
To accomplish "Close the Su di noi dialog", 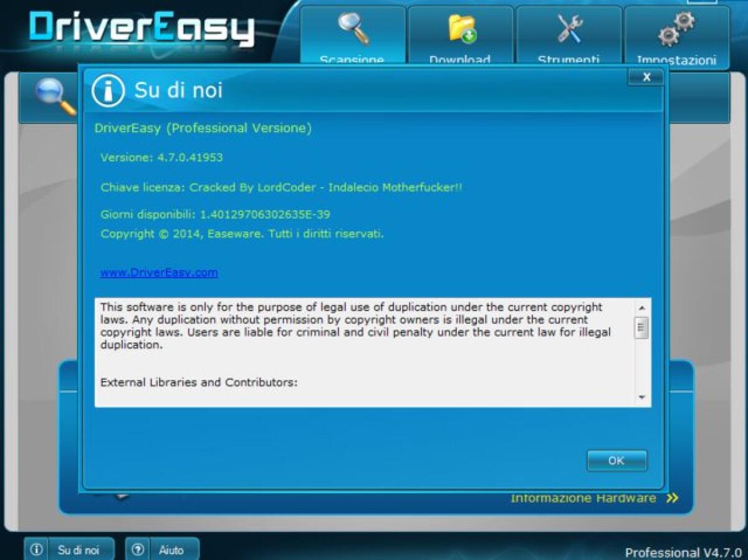I will 646,77.
